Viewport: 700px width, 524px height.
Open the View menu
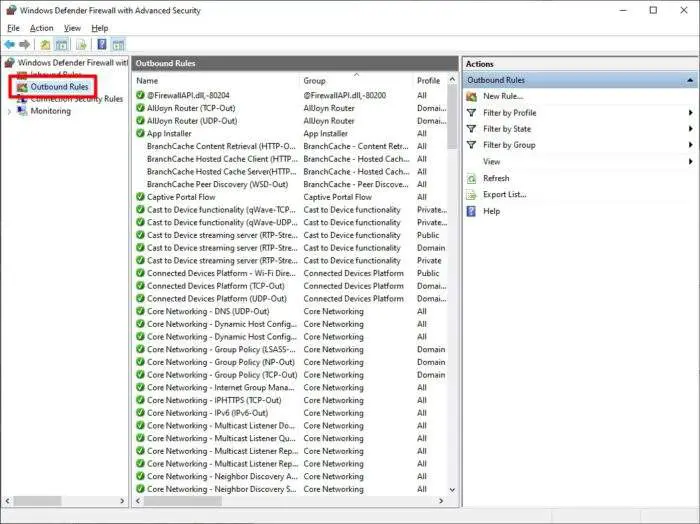[72, 28]
